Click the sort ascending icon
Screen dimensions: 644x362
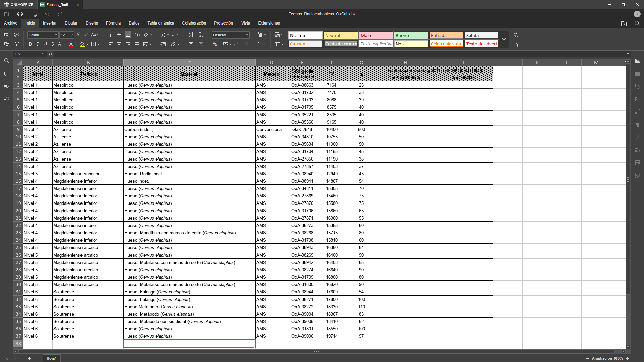click(191, 35)
